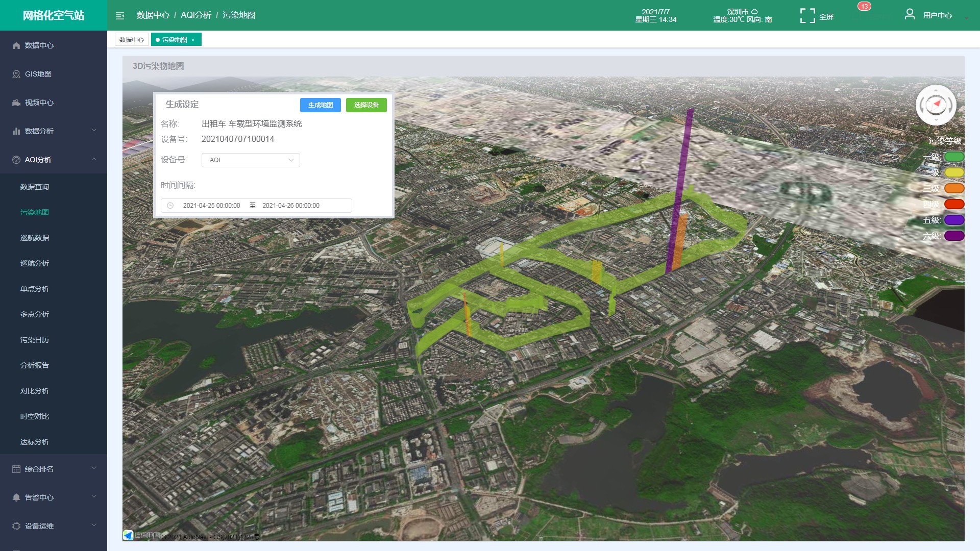Image resolution: width=980 pixels, height=551 pixels.
Task: Collapse sidebar with the hamburger menu icon
Action: (x=120, y=16)
